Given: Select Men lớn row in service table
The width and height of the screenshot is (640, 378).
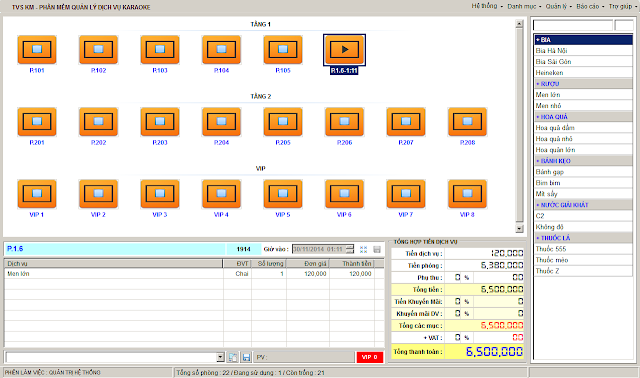Looking at the screenshot, I should (194, 274).
